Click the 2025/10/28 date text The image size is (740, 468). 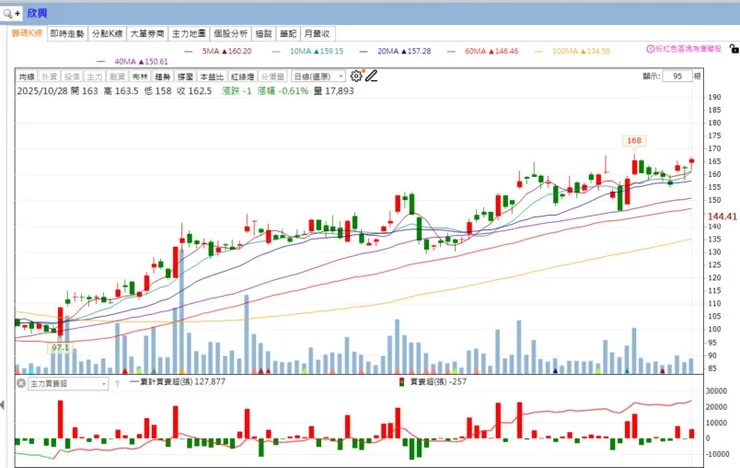(42, 91)
